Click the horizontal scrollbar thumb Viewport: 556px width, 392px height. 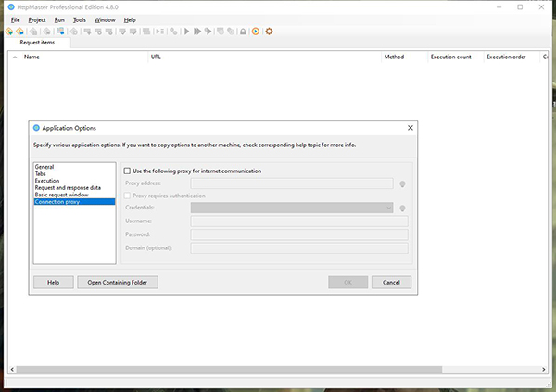(x=229, y=370)
